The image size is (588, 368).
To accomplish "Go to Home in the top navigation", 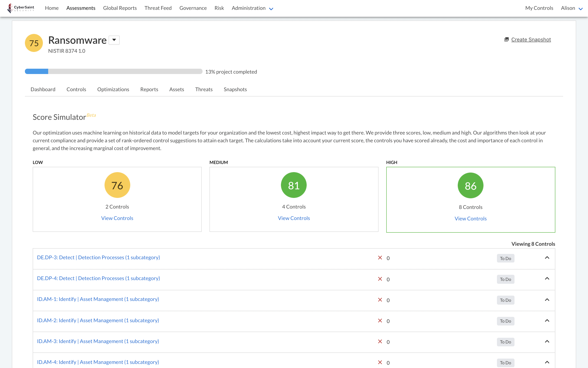I will (x=52, y=8).
